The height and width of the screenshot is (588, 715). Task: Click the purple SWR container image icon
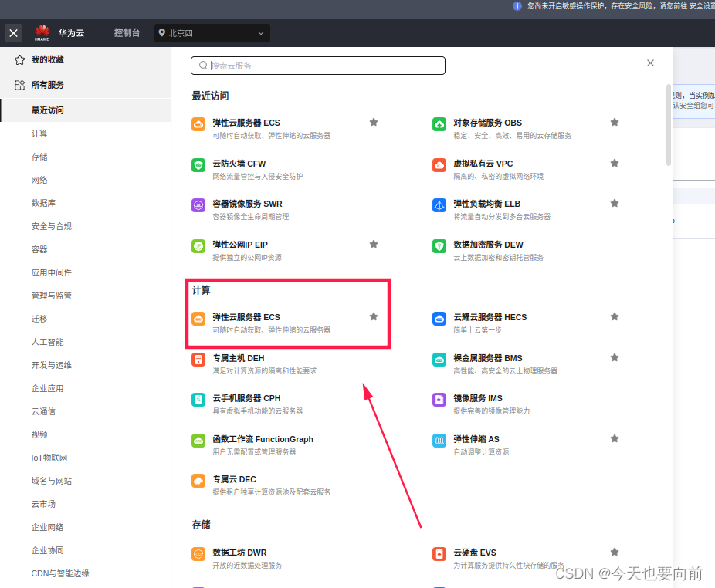198,205
